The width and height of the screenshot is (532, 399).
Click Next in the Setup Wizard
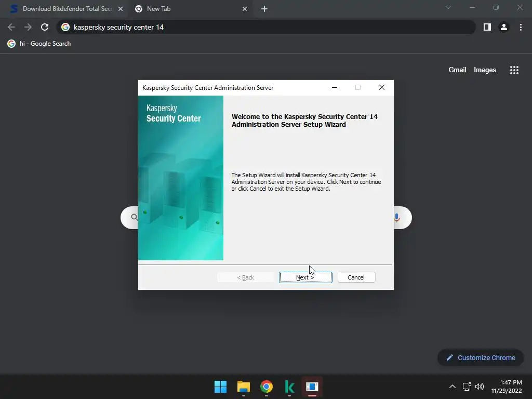(x=305, y=277)
